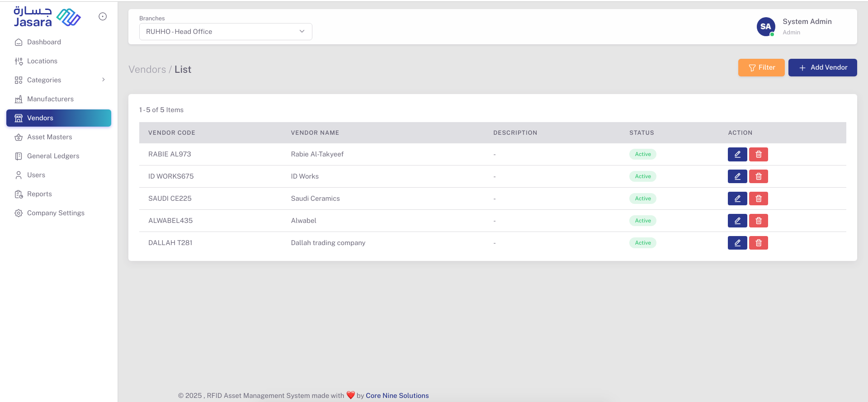Open Asset Masters page
This screenshot has width=868, height=402.
tap(49, 137)
